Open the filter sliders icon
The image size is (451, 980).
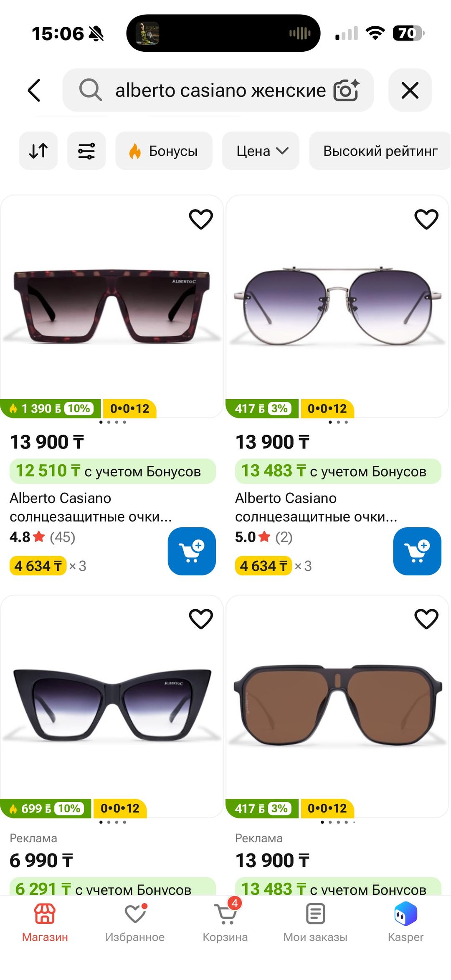pos(86,151)
